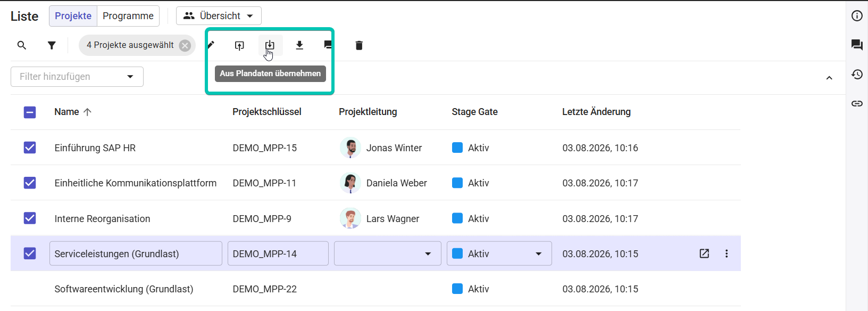The height and width of the screenshot is (311, 868).
Task: Open the filter funnel icon
Action: (x=52, y=45)
